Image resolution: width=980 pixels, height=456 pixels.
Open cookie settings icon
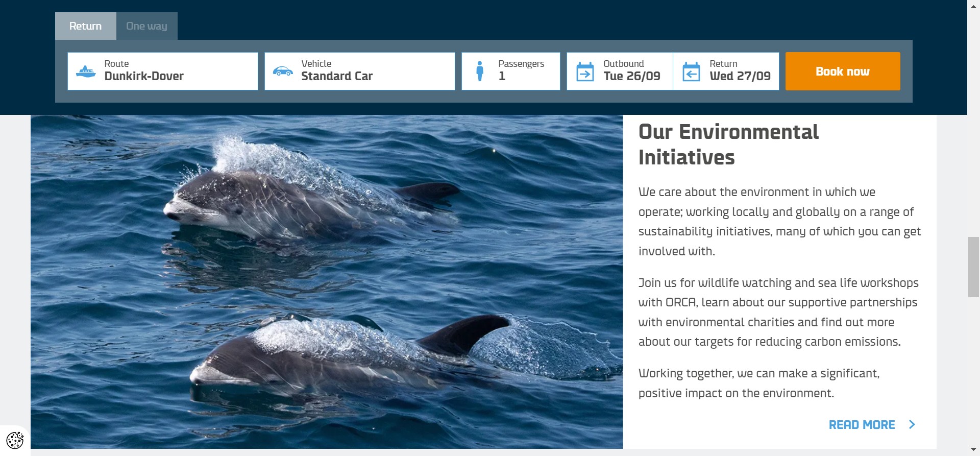click(15, 440)
